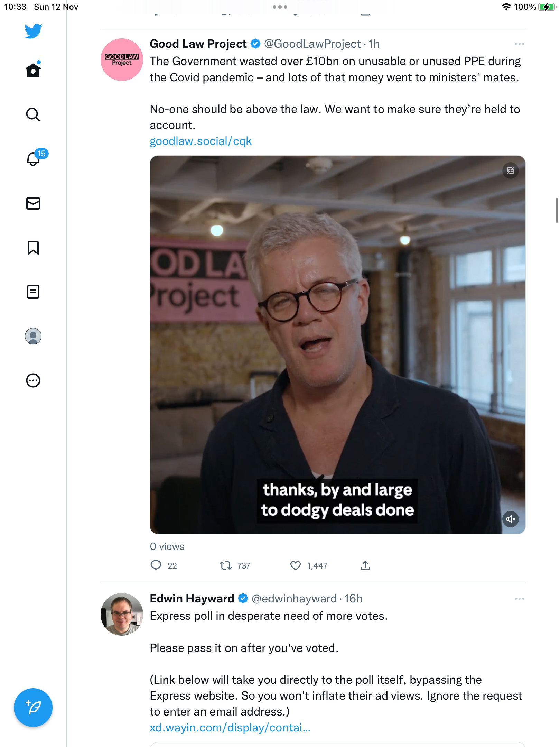Open the profile avatar icon in the sidebar

(33, 336)
